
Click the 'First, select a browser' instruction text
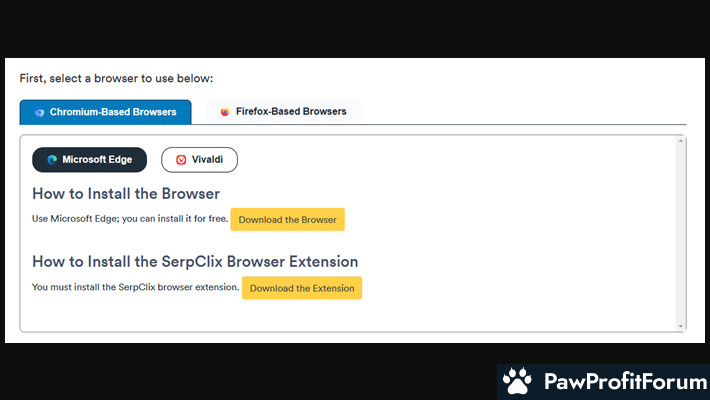pyautogui.click(x=116, y=78)
